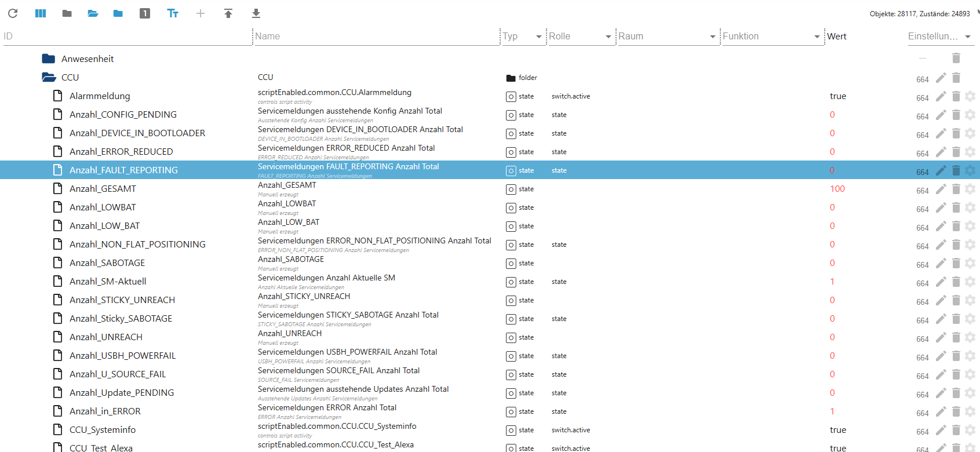The image size is (980, 452).
Task: Open the Funktion filter dropdown
Action: tap(817, 37)
